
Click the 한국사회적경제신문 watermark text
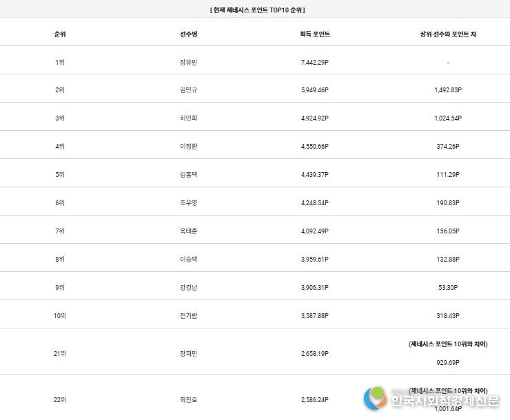[x=445, y=401]
